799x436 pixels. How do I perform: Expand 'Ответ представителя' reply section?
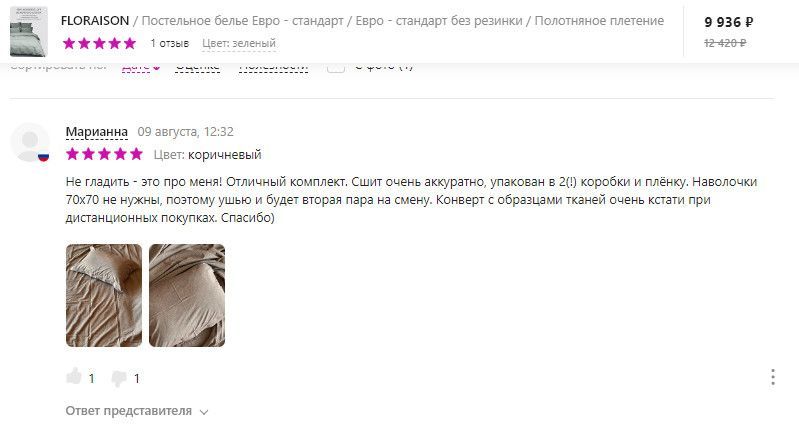coord(137,411)
